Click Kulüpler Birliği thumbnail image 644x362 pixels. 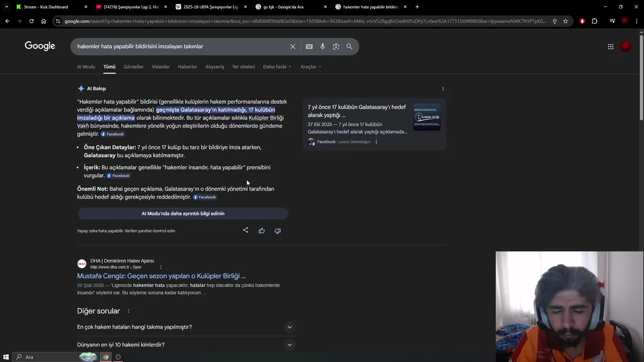(x=427, y=117)
